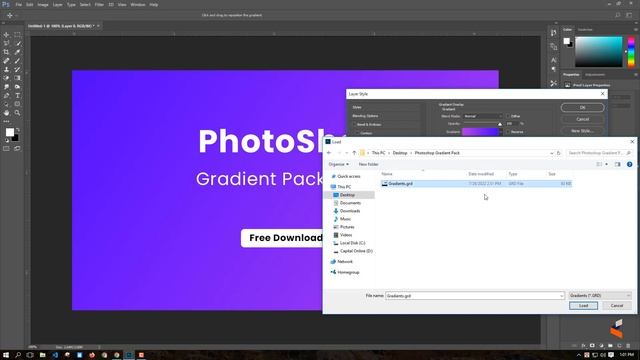Open the view options dropdown arrow
Image resolution: width=640 pixels, height=360 pixels.
click(x=606, y=164)
